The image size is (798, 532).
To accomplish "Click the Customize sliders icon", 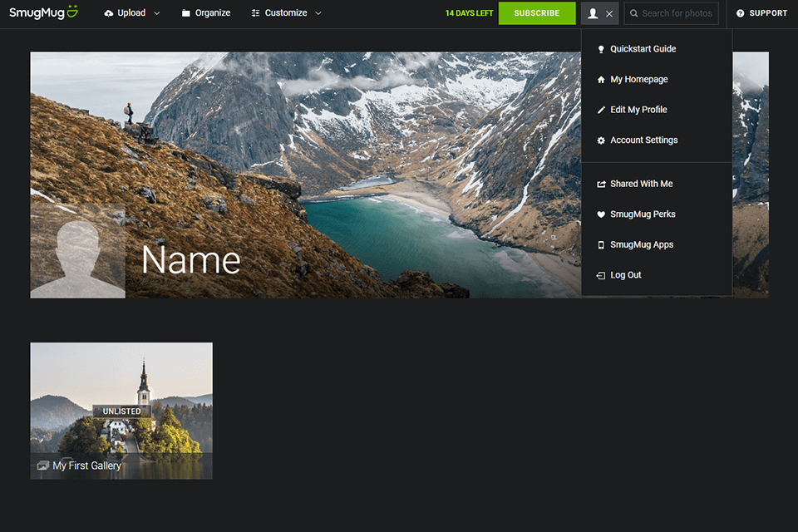I will tap(255, 13).
